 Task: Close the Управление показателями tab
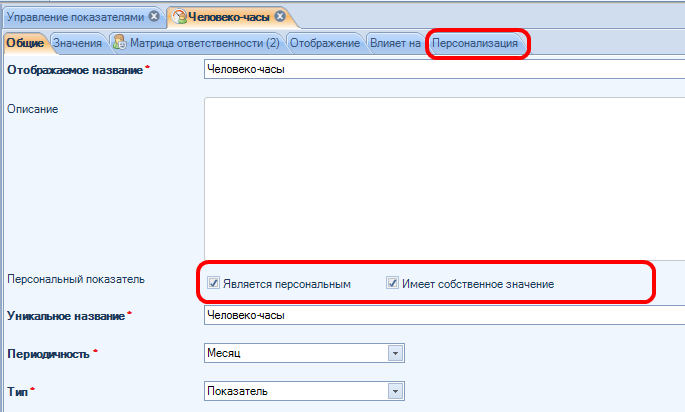(153, 17)
